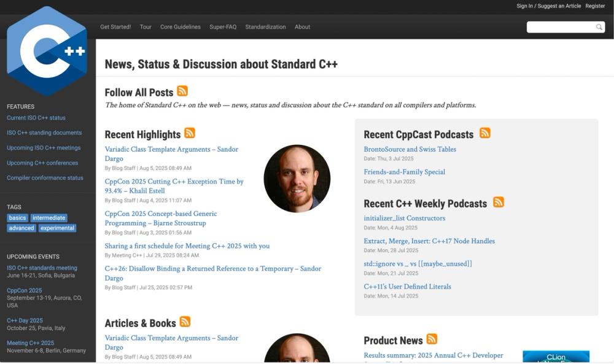Open Recent C++ Weekly Podcasts RSS icon
614x364 pixels.
499,203
